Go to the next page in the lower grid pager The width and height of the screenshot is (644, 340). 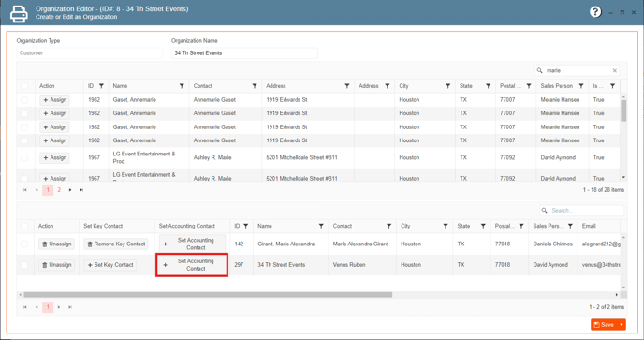(x=59, y=307)
